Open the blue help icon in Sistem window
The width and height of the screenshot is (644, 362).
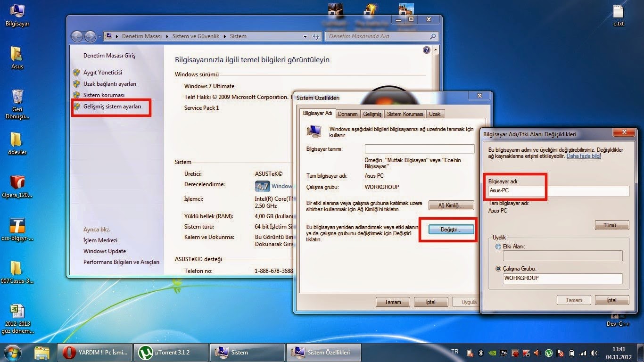tap(427, 50)
